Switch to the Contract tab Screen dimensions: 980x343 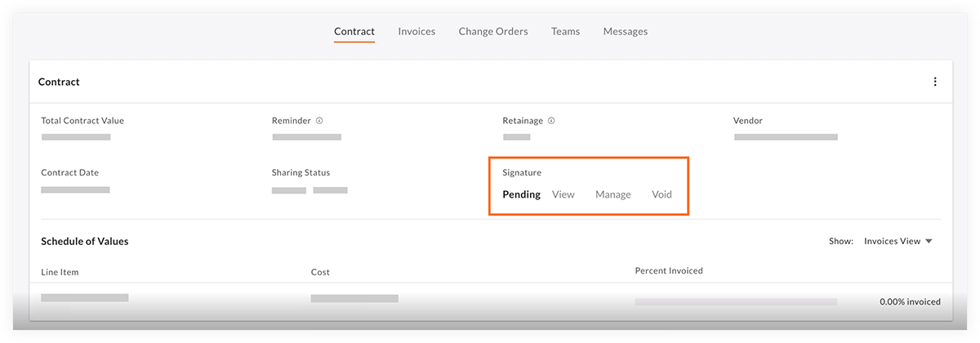(354, 32)
